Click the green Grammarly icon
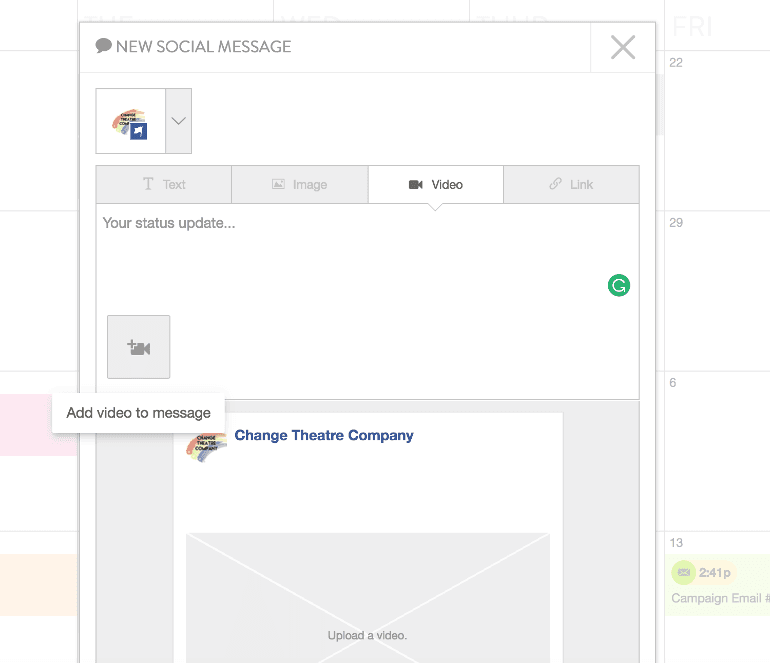 tap(619, 286)
